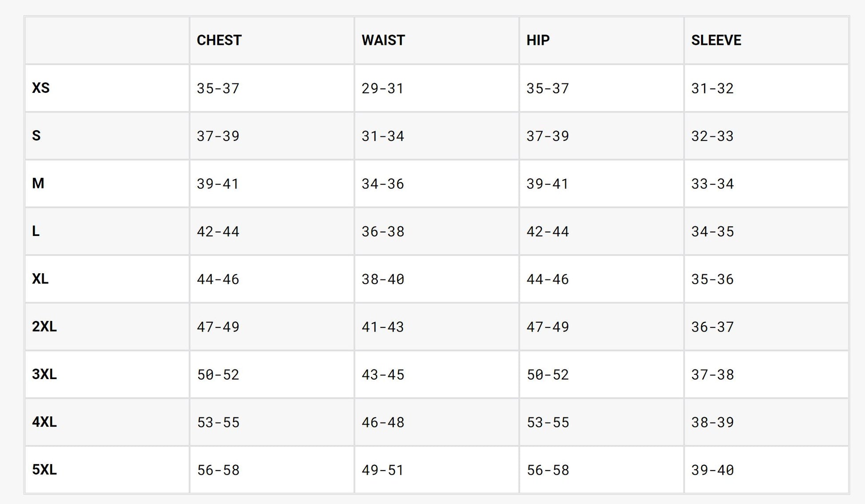The image size is (865, 504).
Task: Select the 4XL waist value 46-48
Action: 383,422
